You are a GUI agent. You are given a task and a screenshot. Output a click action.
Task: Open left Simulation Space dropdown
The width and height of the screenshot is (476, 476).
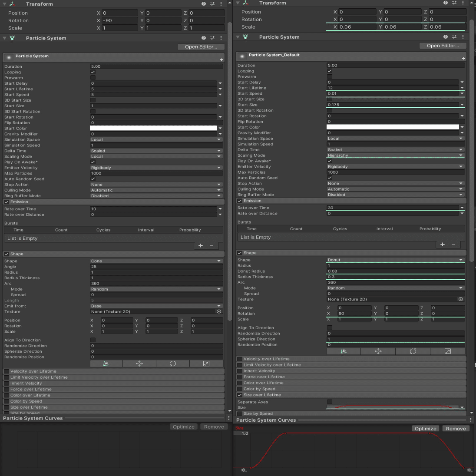(x=156, y=140)
